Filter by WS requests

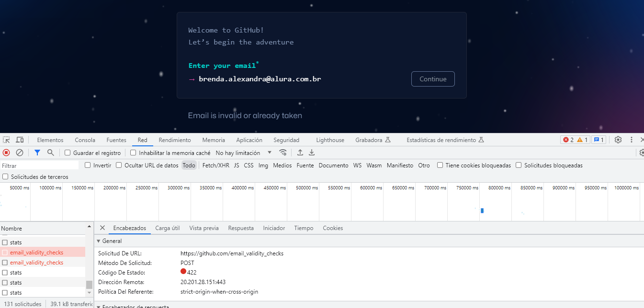click(x=358, y=165)
